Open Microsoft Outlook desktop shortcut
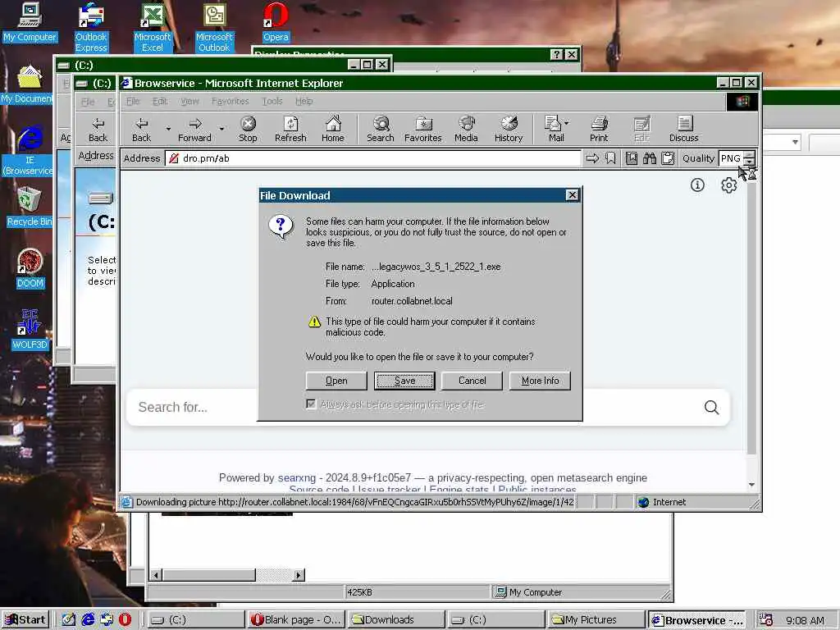This screenshot has height=630, width=840. pyautogui.click(x=214, y=27)
